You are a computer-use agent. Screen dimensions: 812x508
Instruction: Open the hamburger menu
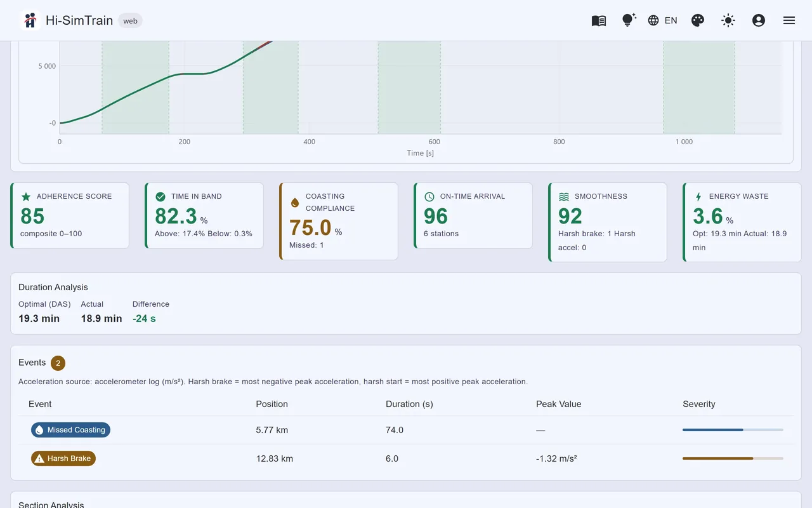[x=789, y=20]
